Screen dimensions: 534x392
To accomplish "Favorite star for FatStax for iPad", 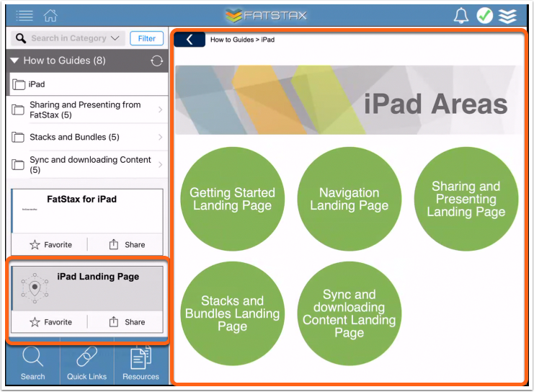I will (35, 244).
